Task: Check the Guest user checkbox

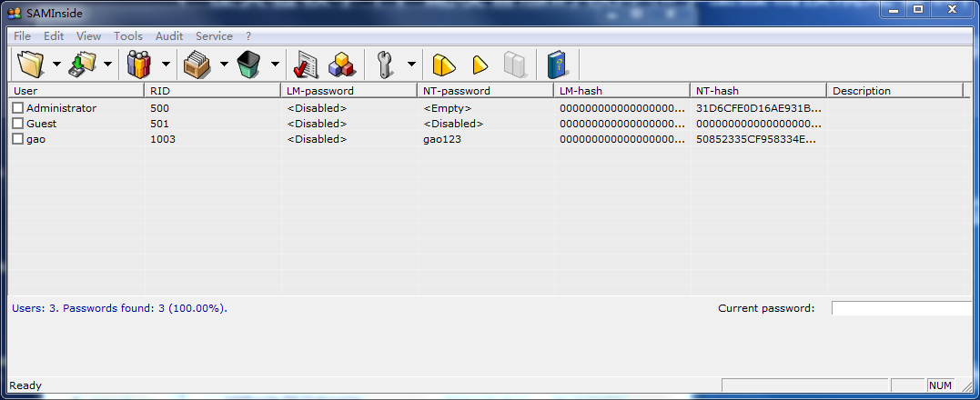Action: (x=17, y=124)
